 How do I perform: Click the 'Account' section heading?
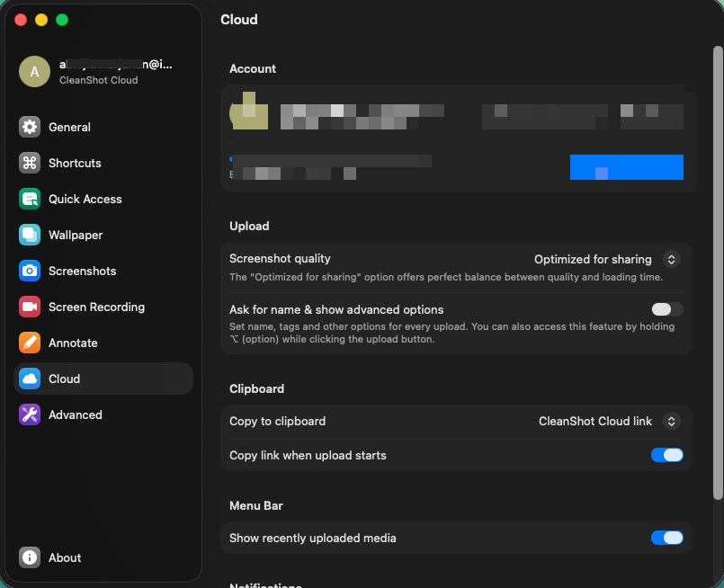pos(253,68)
